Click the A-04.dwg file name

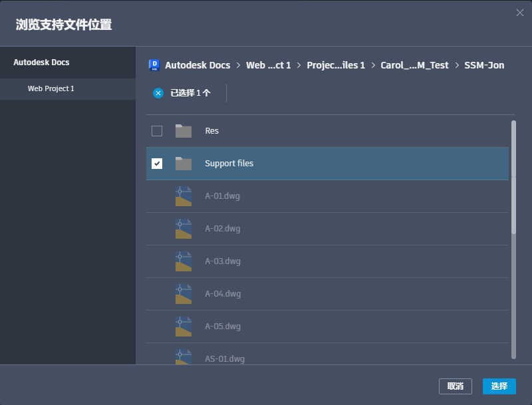[223, 294]
